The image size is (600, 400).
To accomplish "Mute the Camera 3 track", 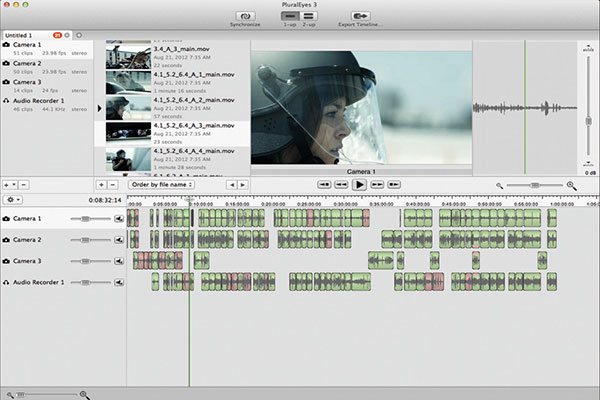I will (x=119, y=261).
